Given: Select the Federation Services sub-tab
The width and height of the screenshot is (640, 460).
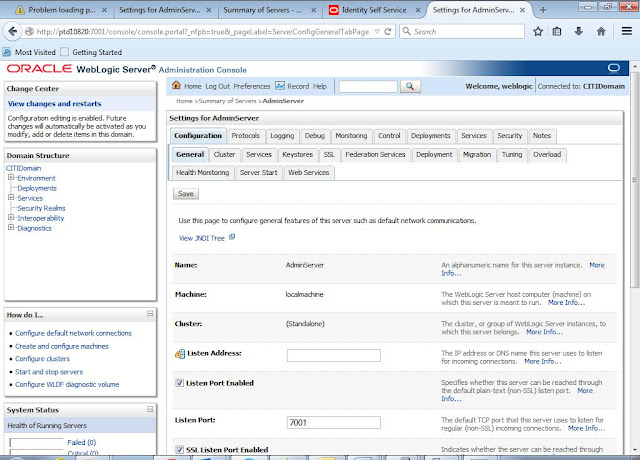Looking at the screenshot, I should 376,155.
